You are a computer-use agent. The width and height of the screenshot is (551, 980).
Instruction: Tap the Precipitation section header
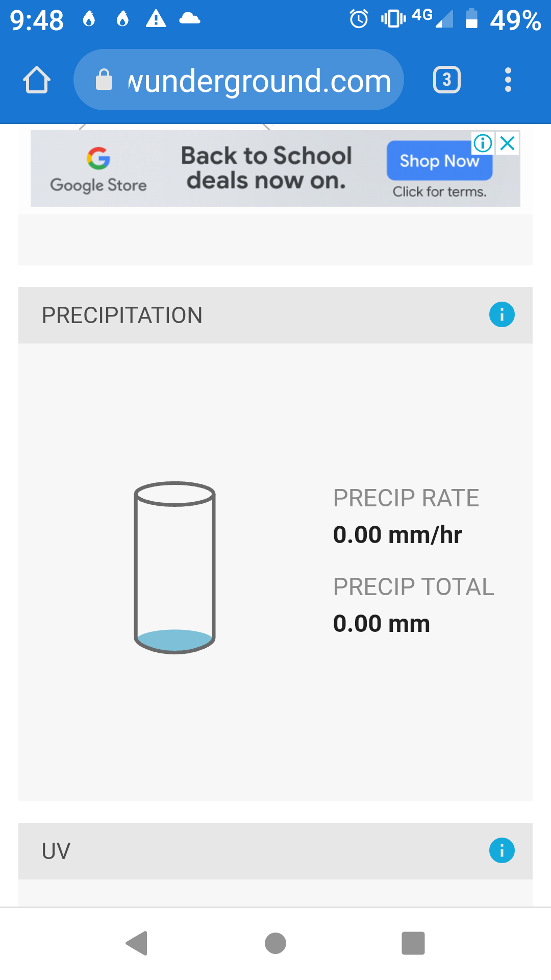point(122,315)
